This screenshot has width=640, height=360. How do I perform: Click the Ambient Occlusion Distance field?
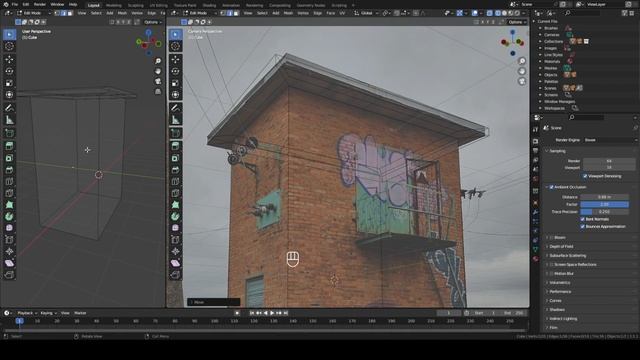pos(605,197)
